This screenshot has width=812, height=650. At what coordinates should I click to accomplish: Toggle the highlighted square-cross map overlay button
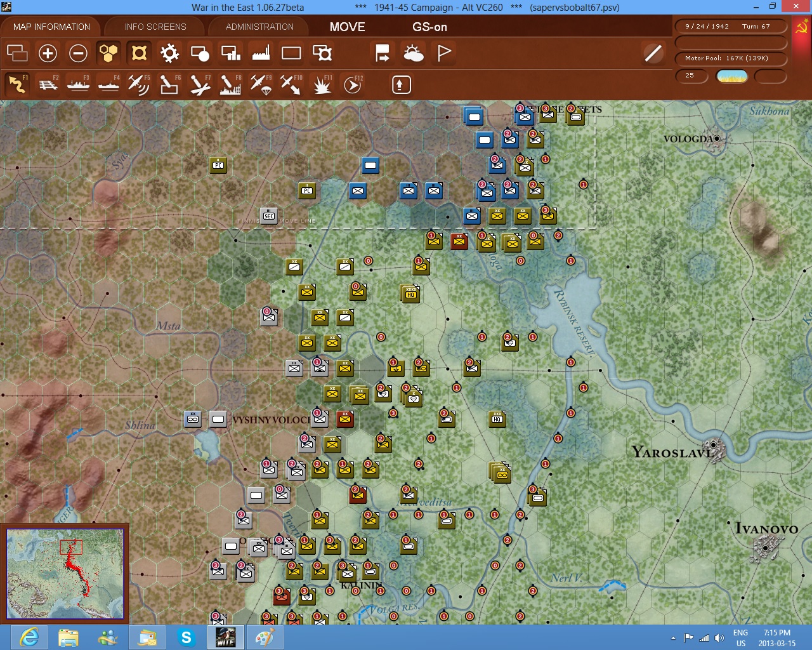tap(139, 53)
